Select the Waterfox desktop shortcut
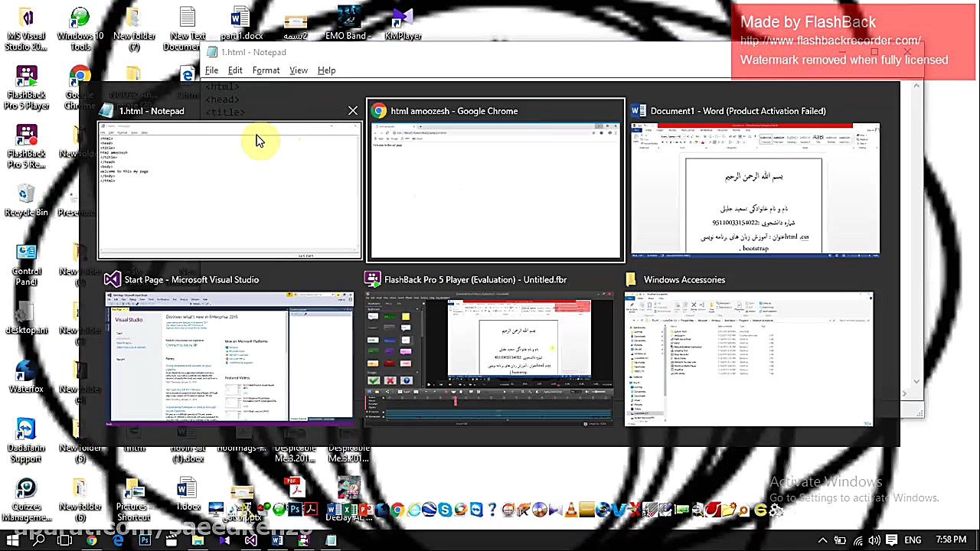 pyautogui.click(x=27, y=377)
